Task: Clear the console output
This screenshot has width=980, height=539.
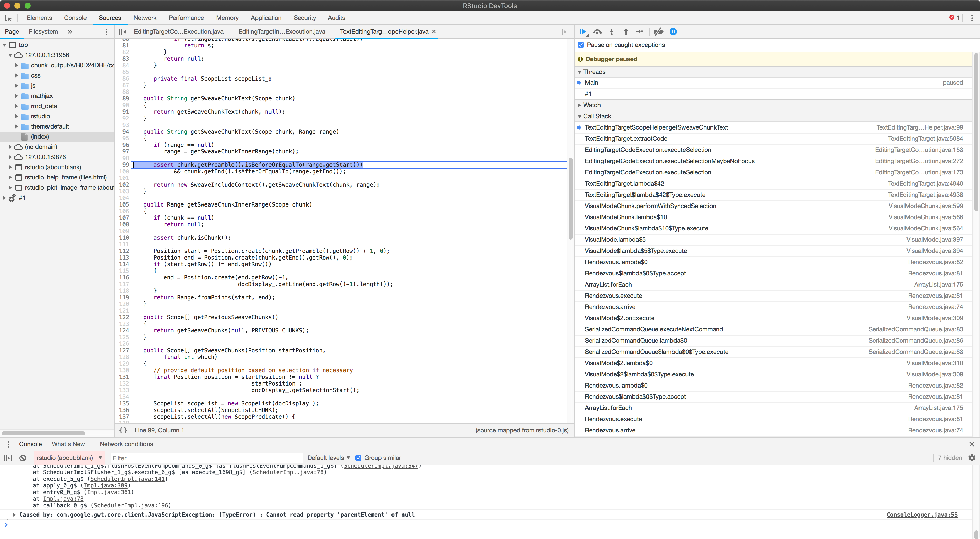Action: [x=22, y=458]
